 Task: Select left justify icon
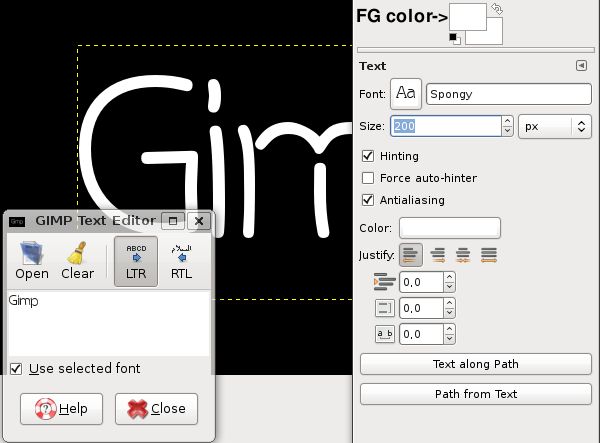click(x=411, y=255)
